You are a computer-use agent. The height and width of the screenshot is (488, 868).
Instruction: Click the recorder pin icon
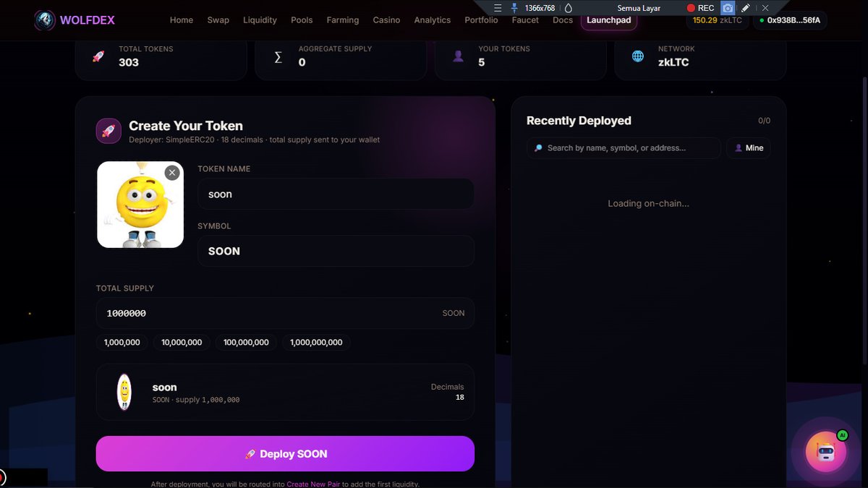(514, 8)
